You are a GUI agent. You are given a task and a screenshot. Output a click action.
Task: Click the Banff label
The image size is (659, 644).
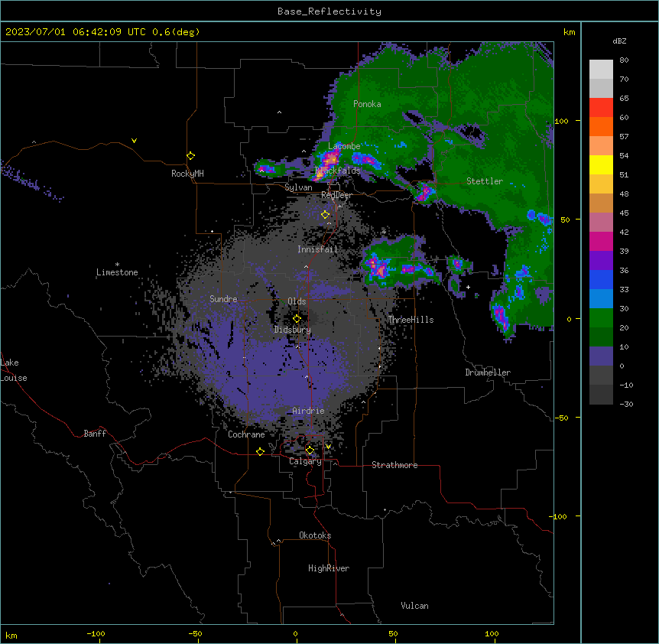pos(95,434)
